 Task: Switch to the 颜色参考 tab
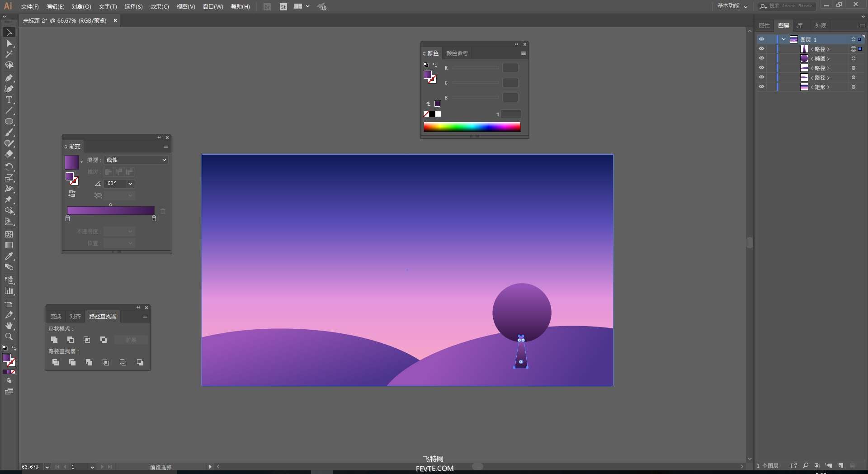pos(457,53)
